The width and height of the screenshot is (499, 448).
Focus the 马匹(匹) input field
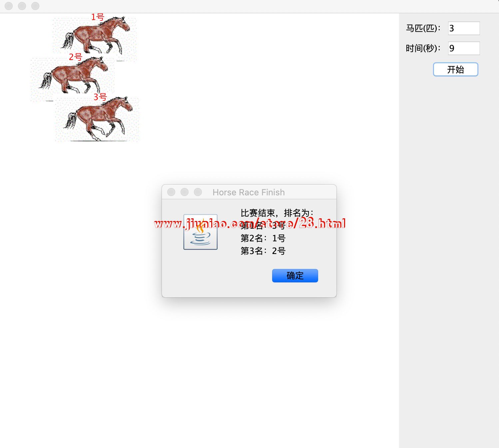(464, 28)
